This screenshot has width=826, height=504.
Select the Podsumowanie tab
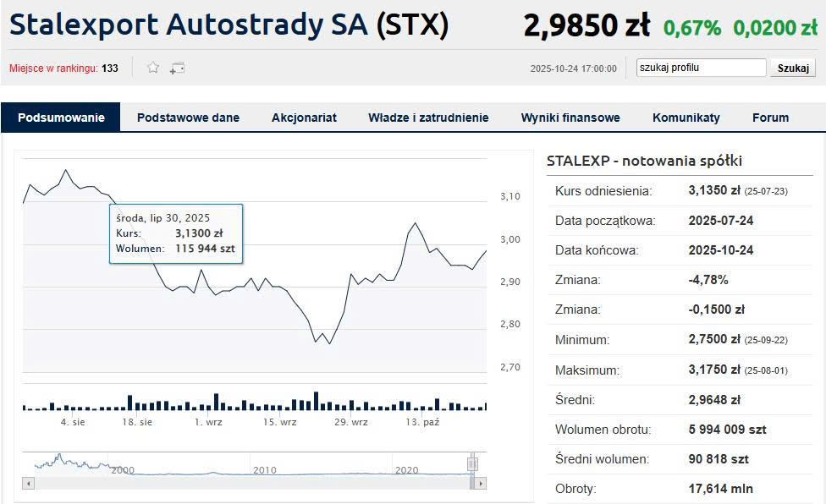coord(61,118)
